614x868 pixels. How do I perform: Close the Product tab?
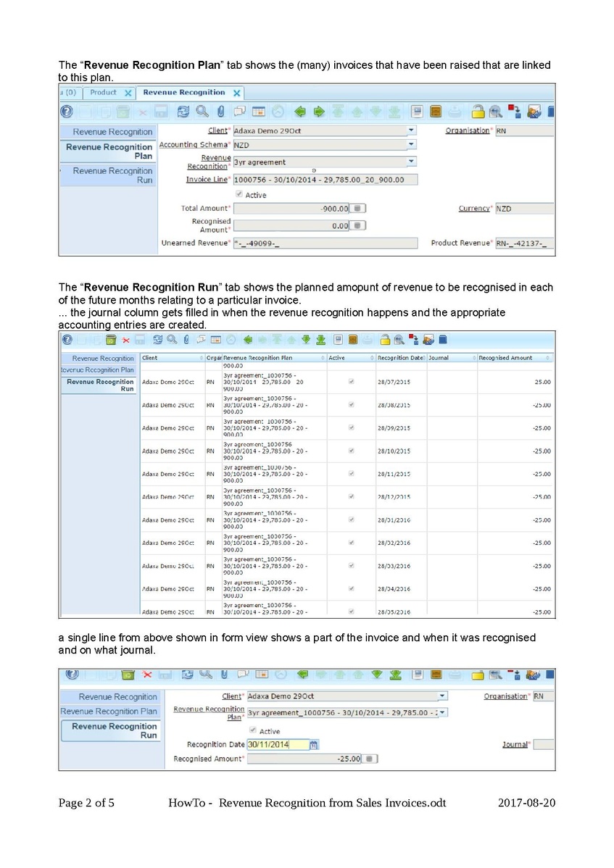[128, 93]
